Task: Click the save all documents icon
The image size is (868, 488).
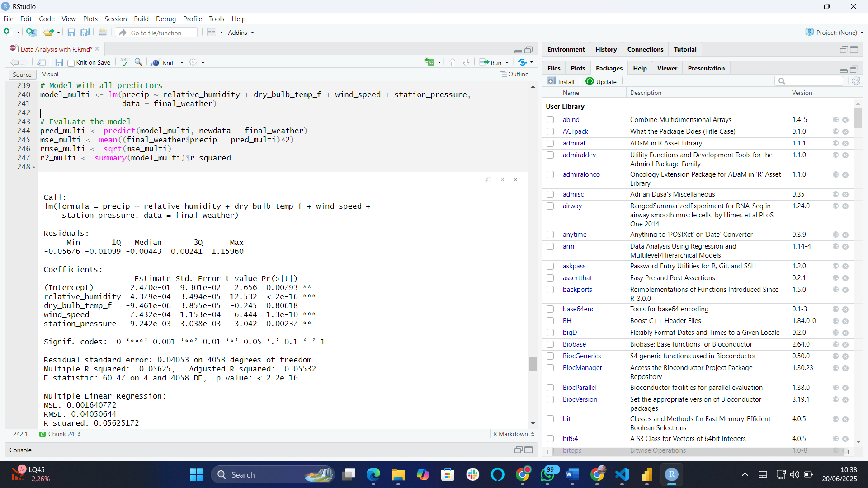Action: 85,33
